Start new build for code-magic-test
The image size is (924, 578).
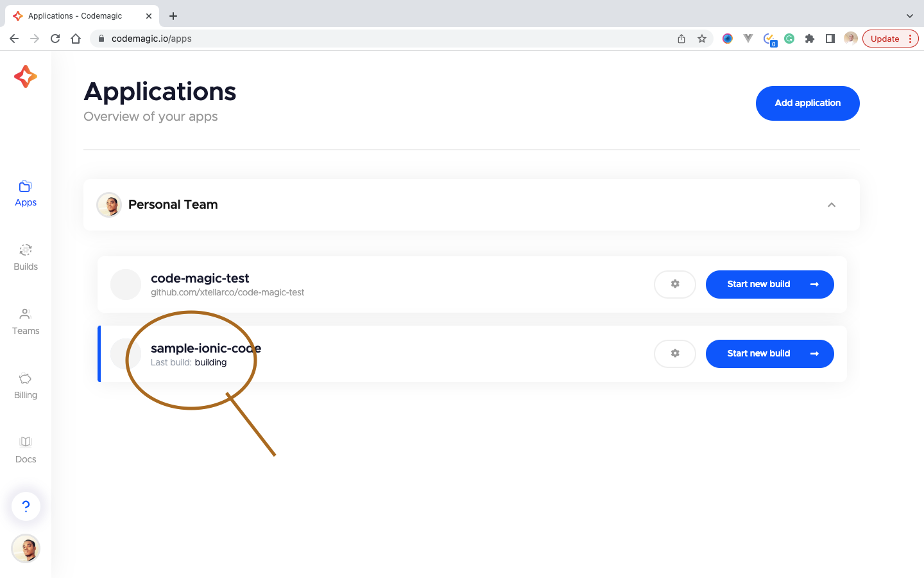coord(770,285)
